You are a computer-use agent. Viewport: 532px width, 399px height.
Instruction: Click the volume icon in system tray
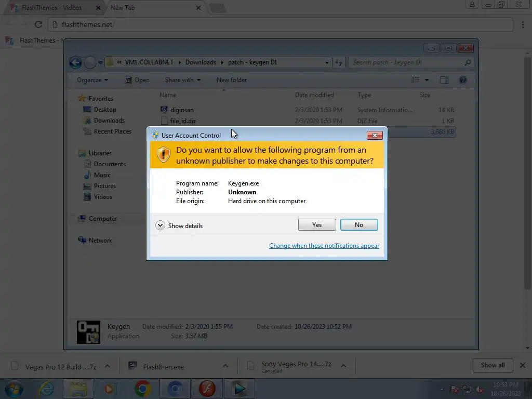[x=480, y=390]
